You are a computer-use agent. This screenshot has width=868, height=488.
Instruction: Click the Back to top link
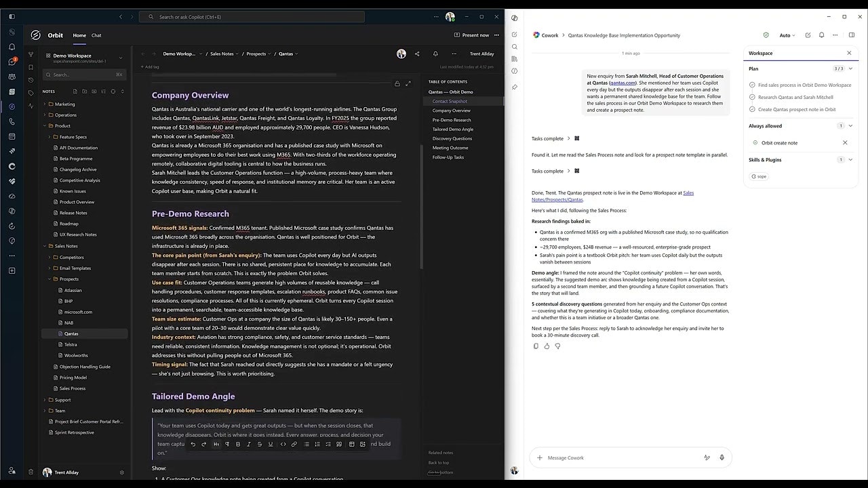coord(439,462)
